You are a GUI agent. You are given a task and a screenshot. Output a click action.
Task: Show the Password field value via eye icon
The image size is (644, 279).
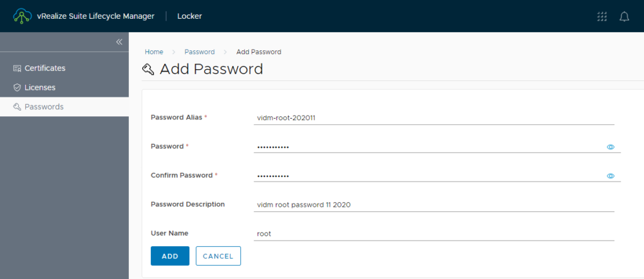point(611,147)
